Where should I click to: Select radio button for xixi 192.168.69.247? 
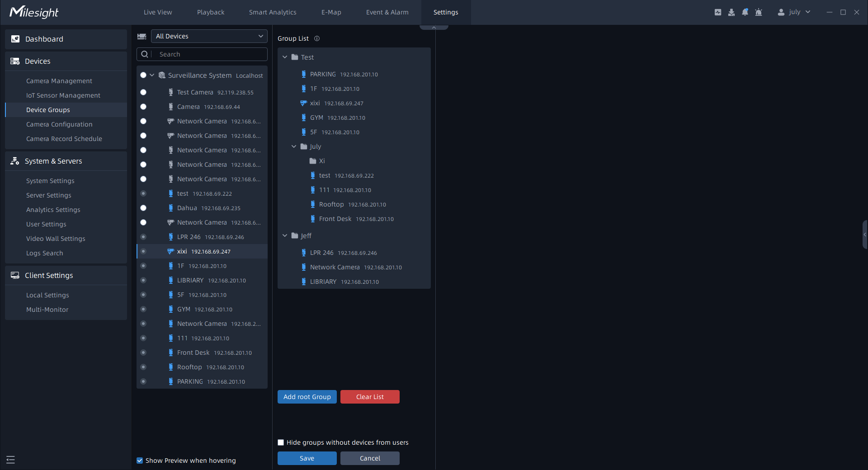143,251
